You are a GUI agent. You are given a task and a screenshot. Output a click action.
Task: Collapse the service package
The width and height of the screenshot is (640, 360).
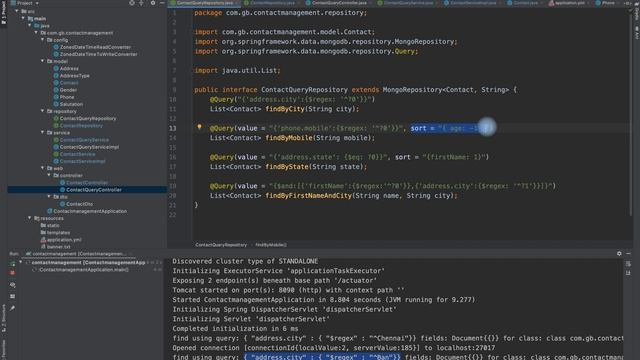(42, 132)
